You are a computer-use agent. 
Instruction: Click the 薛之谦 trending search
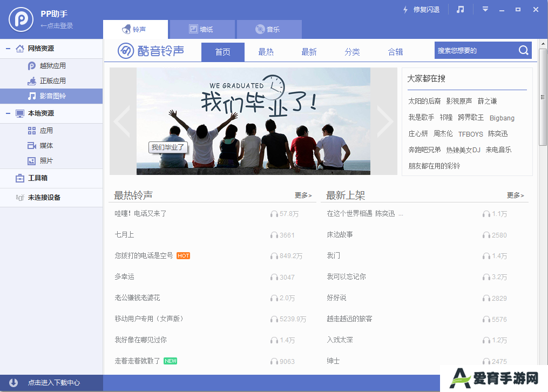[487, 102]
